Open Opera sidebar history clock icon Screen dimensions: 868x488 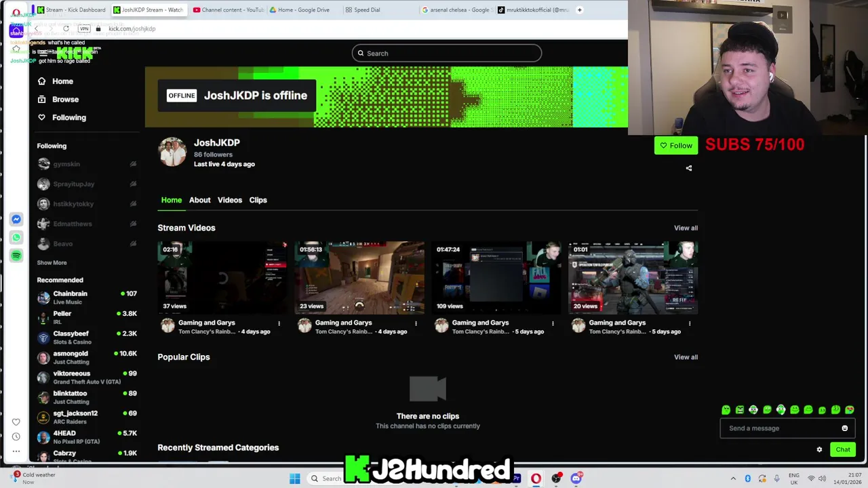(16, 436)
